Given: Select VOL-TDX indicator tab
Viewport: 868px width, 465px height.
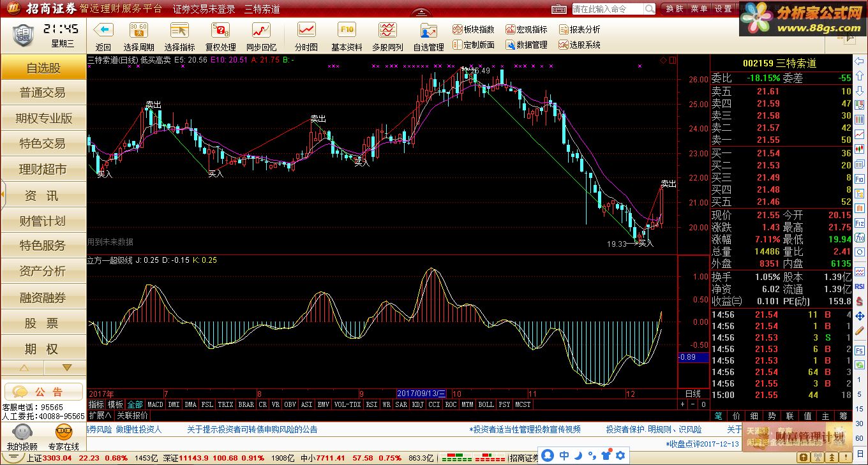Looking at the screenshot, I should (x=348, y=404).
